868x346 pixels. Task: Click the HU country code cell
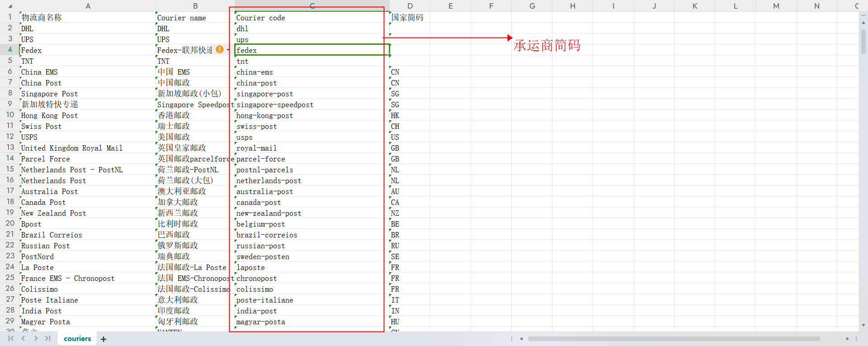410,321
